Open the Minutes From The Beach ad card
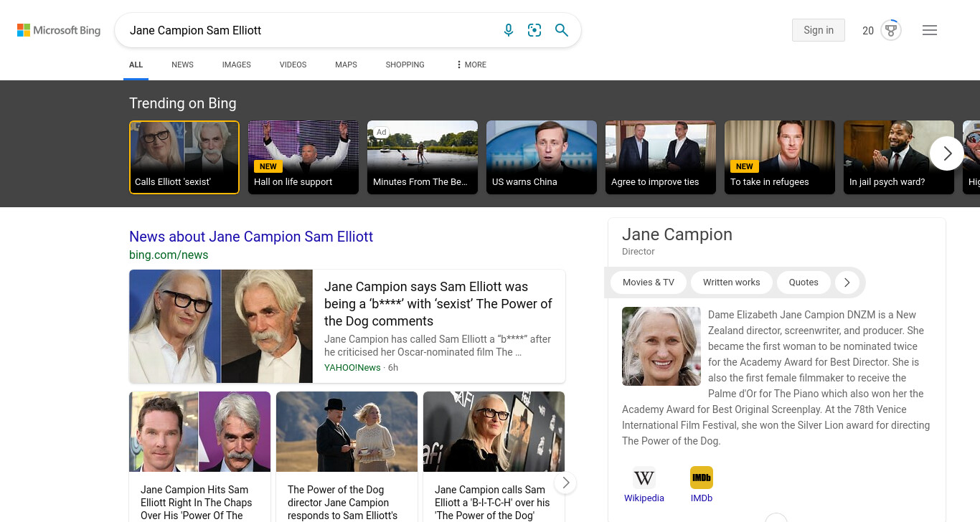Viewport: 980px width, 522px height. (x=423, y=157)
